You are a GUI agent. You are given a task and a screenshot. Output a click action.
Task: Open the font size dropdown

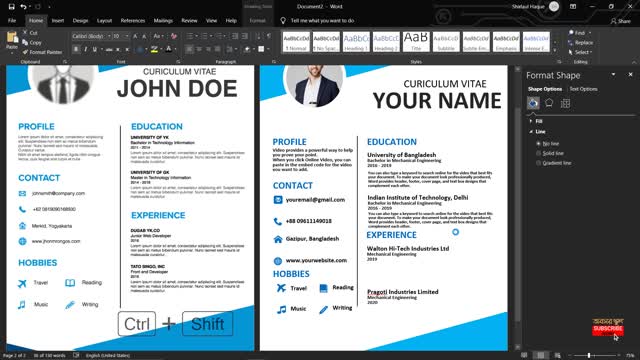(x=127, y=36)
